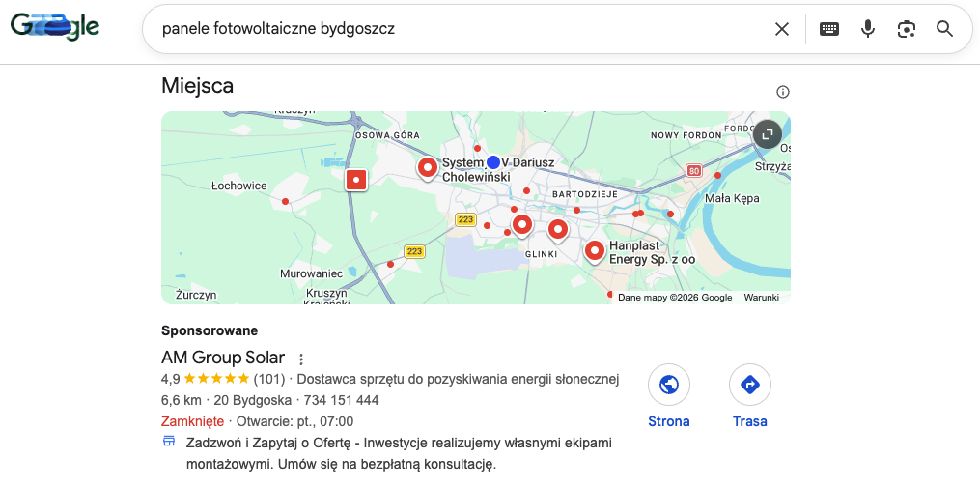Click the OSOWA GÓRA label on map

[x=387, y=135]
